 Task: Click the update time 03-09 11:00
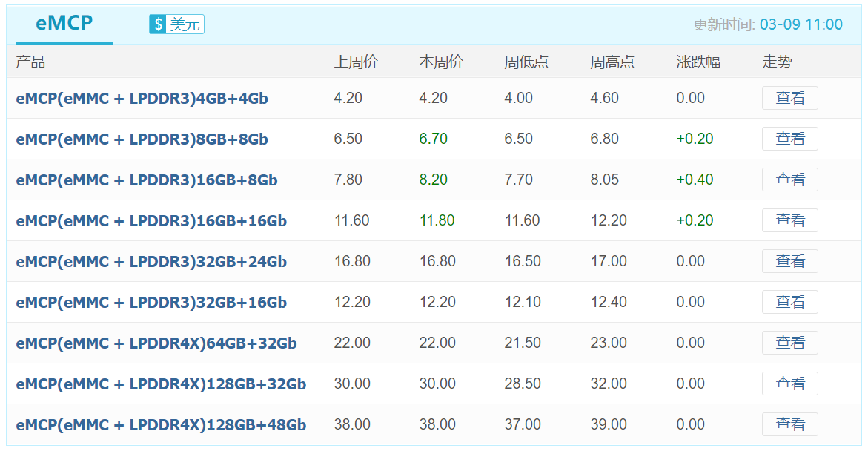(x=801, y=24)
